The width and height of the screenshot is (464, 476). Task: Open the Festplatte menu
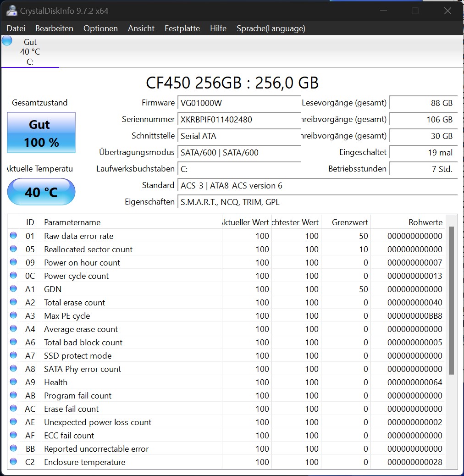pos(182,28)
